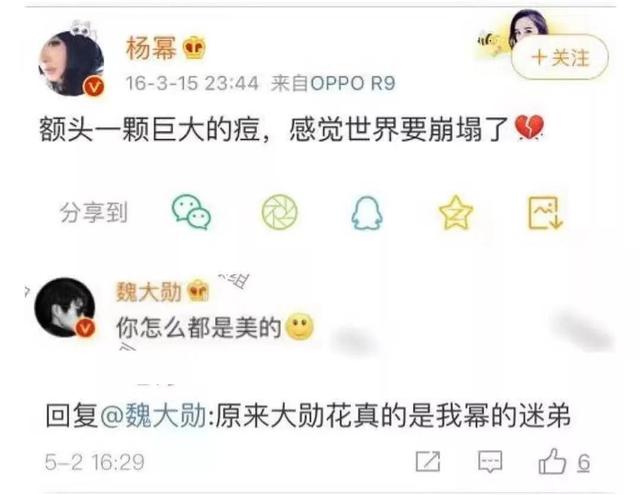Like the reply with thumbs-up icon
The image size is (640, 495).
553,462
